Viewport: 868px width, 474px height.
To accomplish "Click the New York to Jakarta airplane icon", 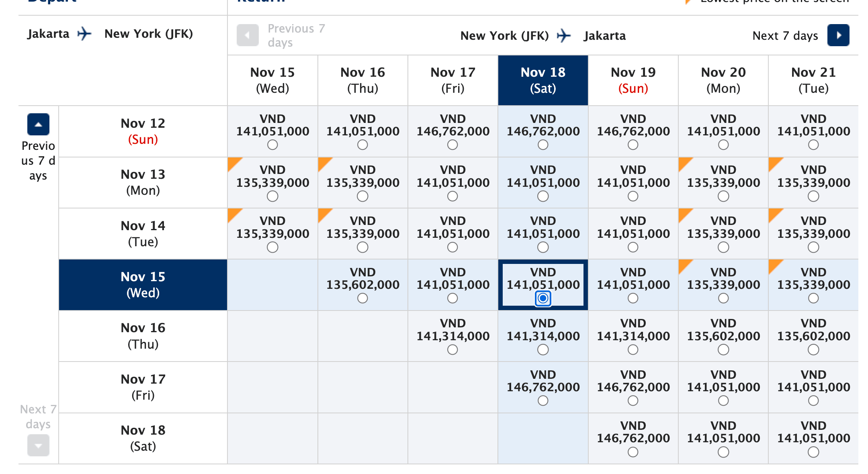I will 564,36.
